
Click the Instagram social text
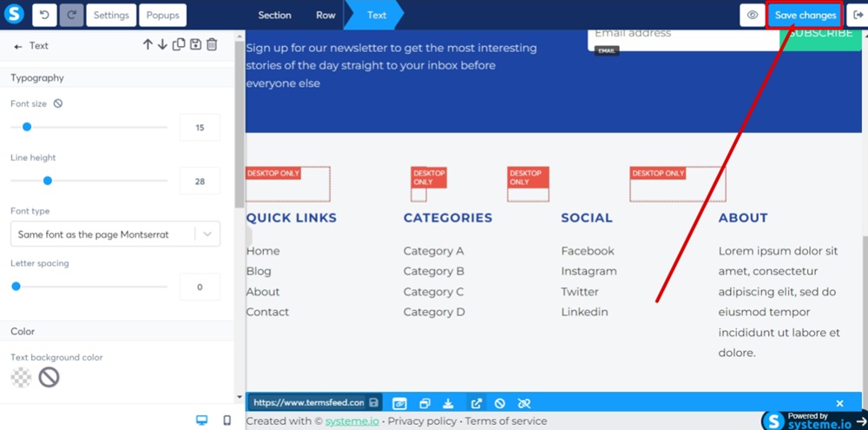(x=589, y=272)
